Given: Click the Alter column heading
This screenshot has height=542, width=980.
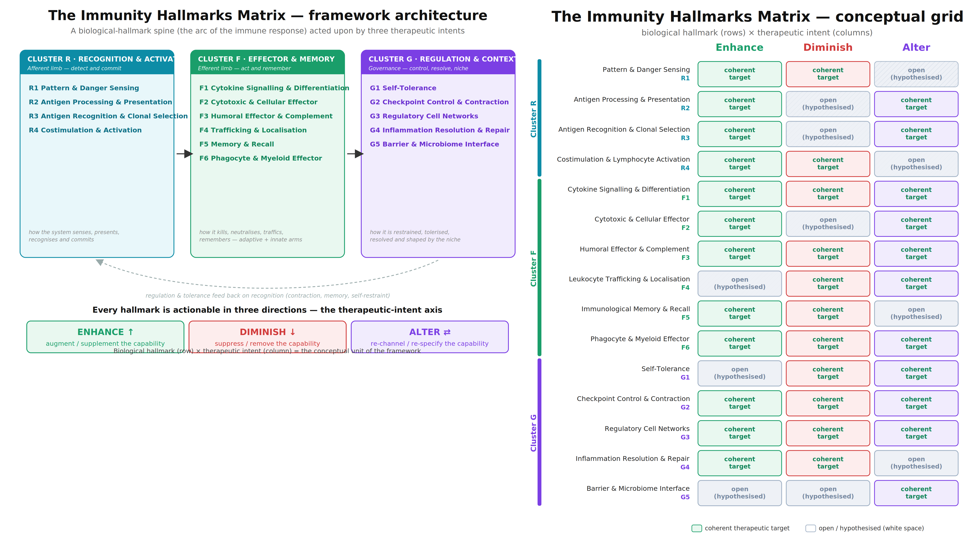Looking at the screenshot, I should coord(916,48).
